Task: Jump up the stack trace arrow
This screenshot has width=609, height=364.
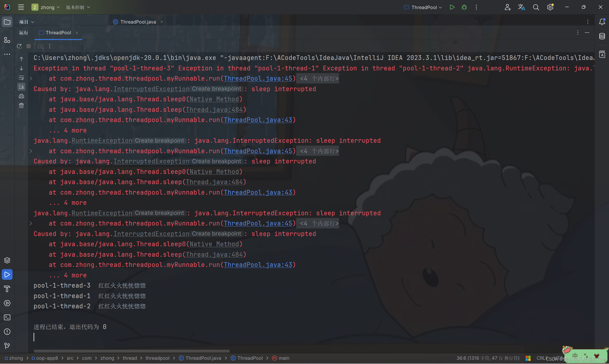Action: [x=21, y=59]
